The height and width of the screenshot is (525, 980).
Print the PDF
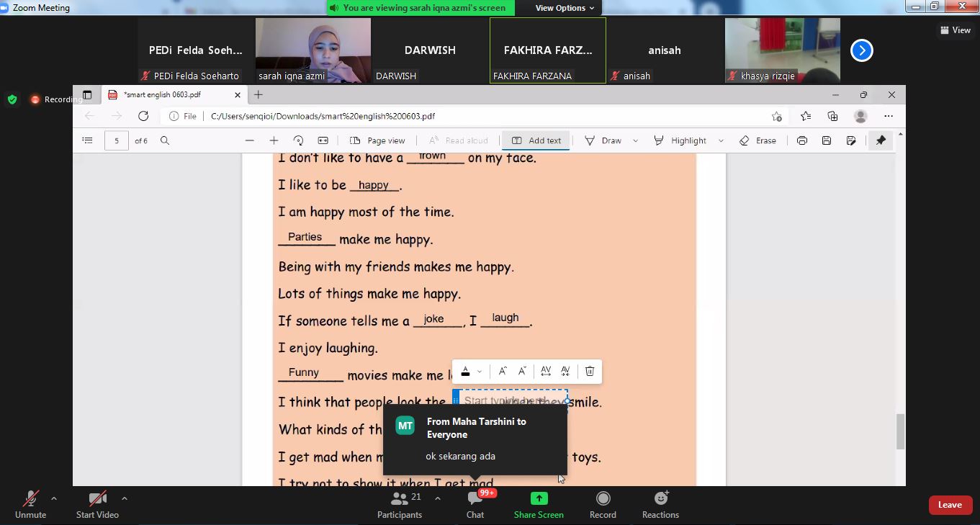pos(802,140)
